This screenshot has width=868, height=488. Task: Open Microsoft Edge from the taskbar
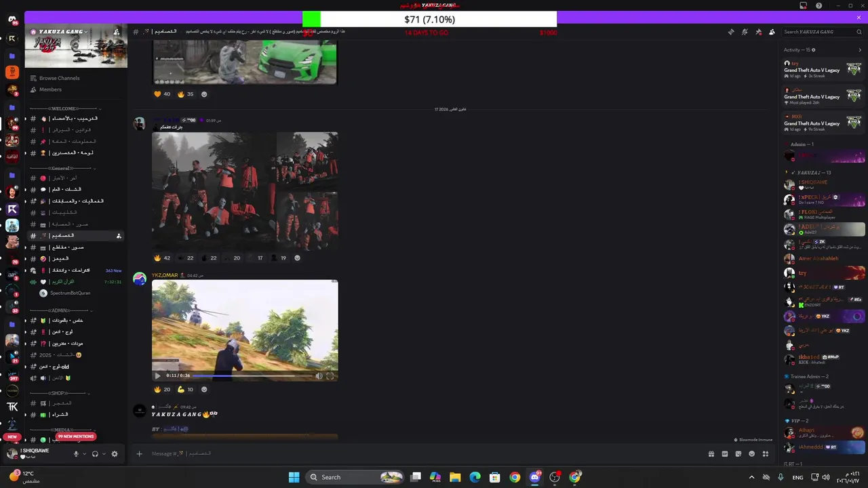475,477
